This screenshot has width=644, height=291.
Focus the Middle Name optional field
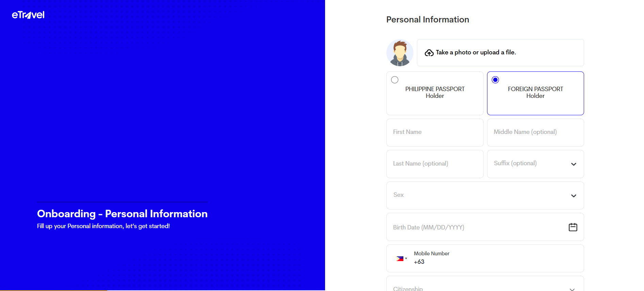pyautogui.click(x=535, y=132)
